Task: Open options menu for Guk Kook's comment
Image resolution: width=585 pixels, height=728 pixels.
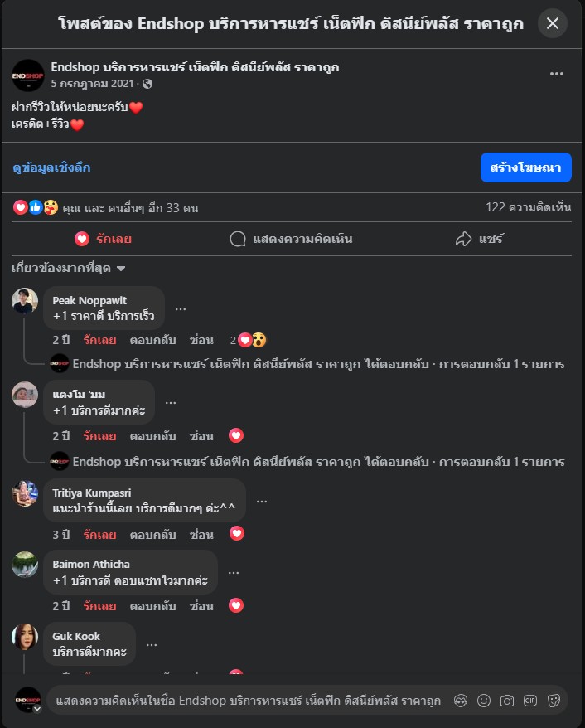Action: coord(152,644)
